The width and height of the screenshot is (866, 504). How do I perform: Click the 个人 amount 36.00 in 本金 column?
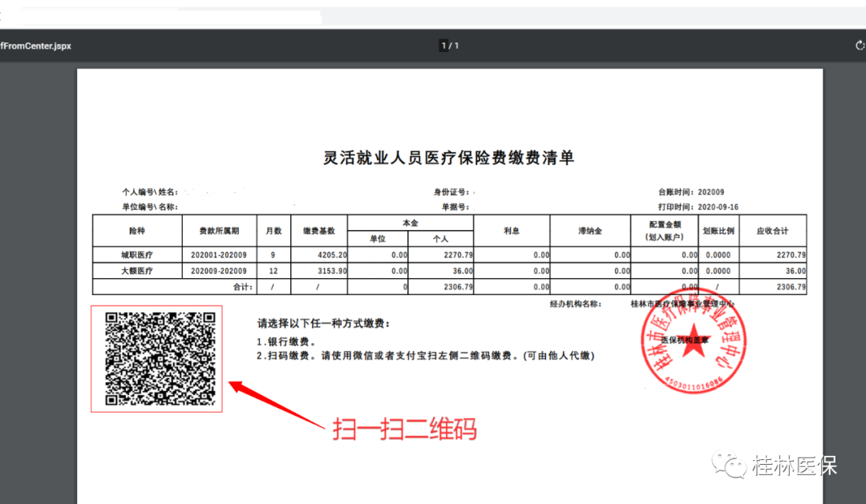click(463, 271)
